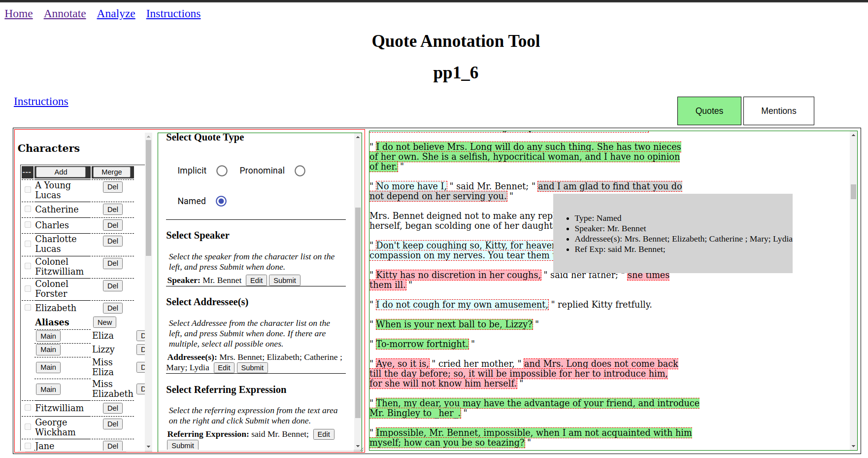Tick the Charlotte Lucas checkbox

[x=28, y=244]
